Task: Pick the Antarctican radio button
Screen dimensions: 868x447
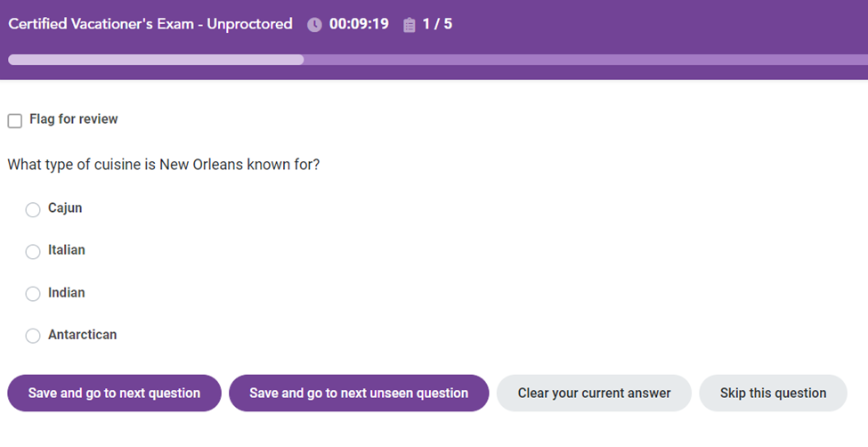Action: pos(33,336)
